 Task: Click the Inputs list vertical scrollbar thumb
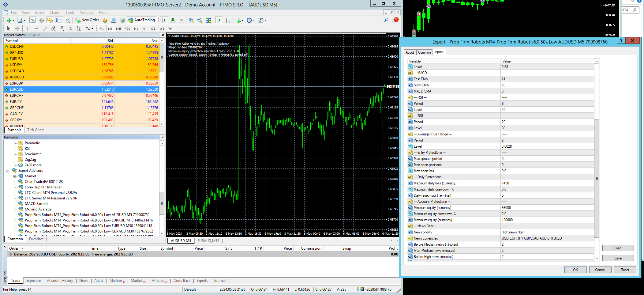tap(597, 179)
